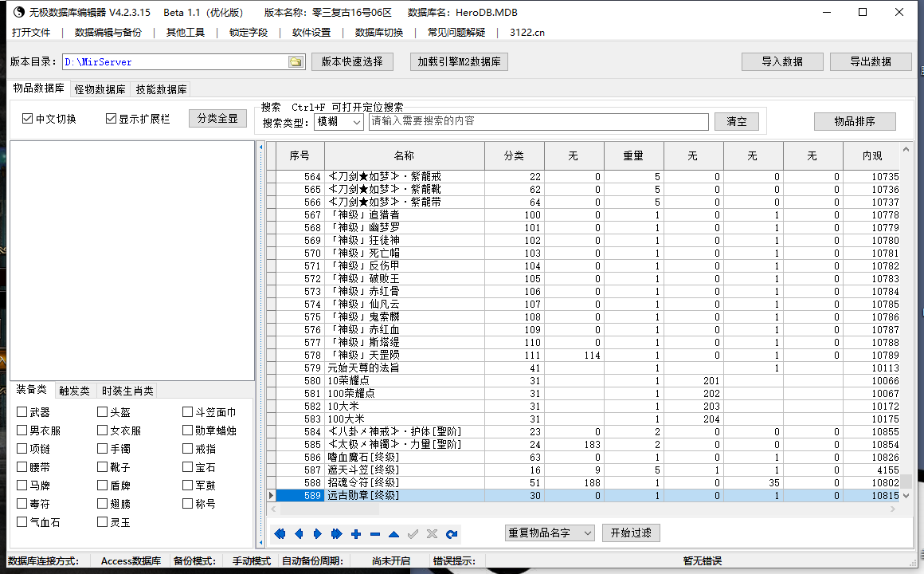
Task: Expand the 重复物品名字 filter dropdown
Action: tap(550, 533)
